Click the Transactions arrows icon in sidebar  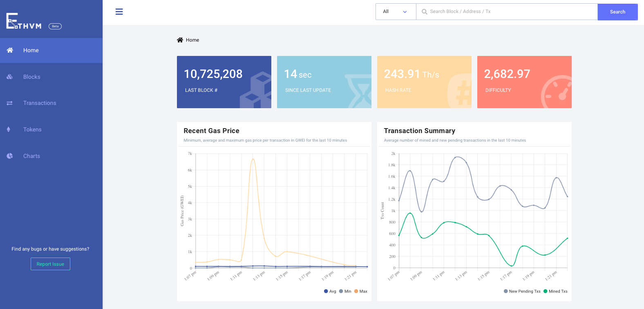click(x=10, y=103)
